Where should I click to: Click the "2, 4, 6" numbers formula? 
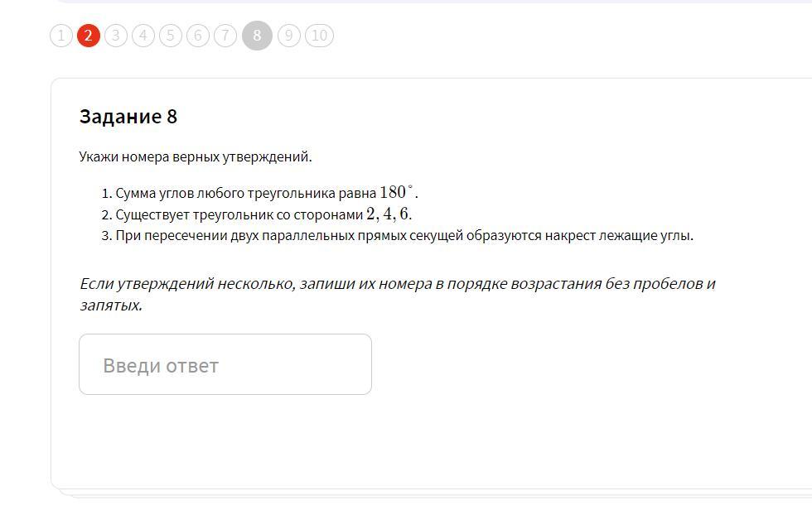tap(388, 214)
